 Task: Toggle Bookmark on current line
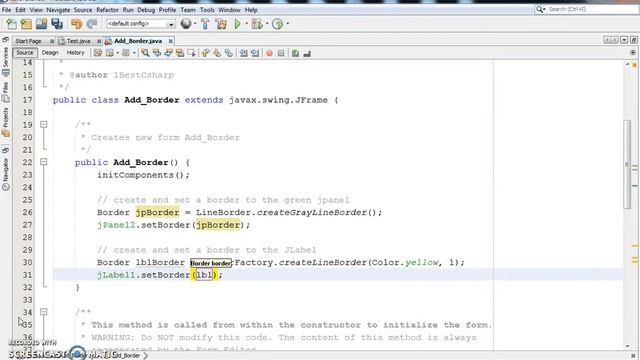tap(229, 53)
